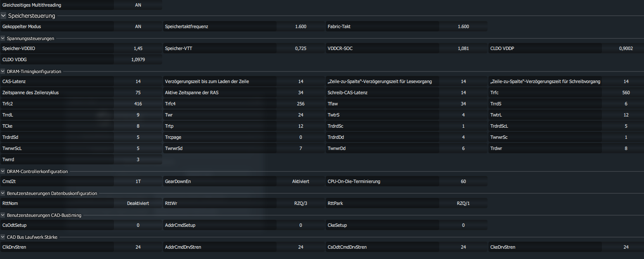Image resolution: width=644 pixels, height=259 pixels.
Task: Toggle Gleichzeitiges Multithreading AN value
Action: (x=138, y=5)
